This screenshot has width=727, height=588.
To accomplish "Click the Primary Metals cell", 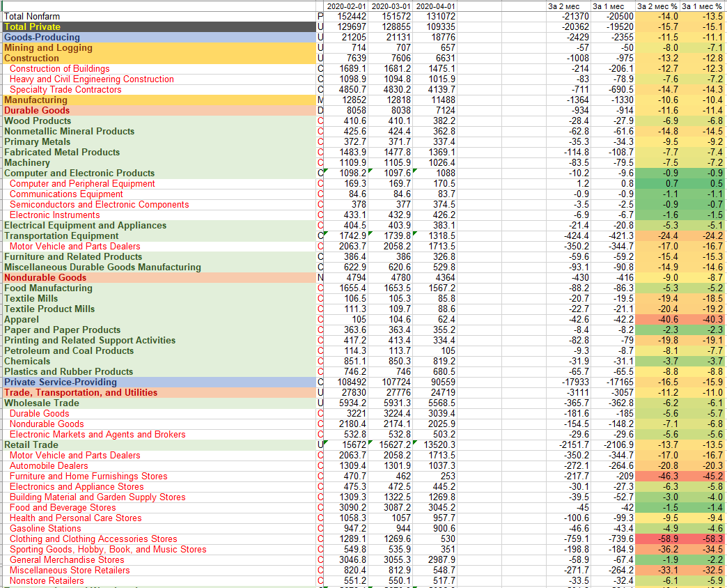I will pos(37,141).
